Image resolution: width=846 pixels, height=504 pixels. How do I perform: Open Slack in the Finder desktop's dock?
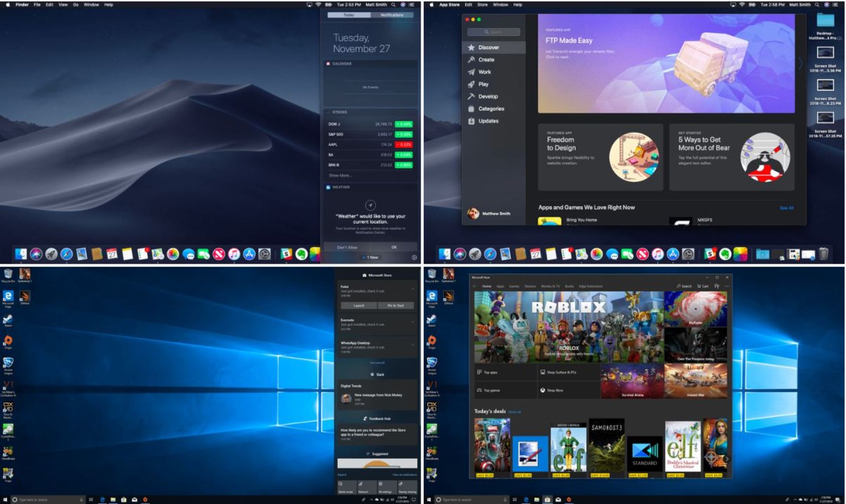tap(286, 254)
